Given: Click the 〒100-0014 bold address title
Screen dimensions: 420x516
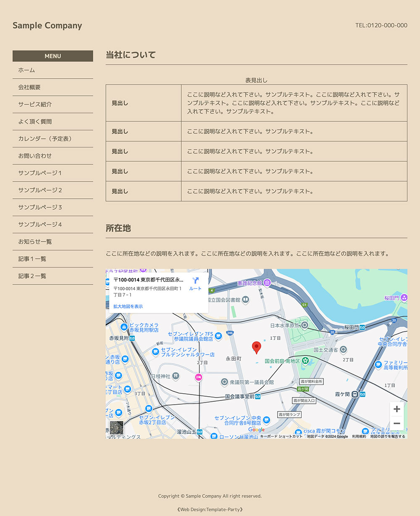Looking at the screenshot, I should pos(149,280).
